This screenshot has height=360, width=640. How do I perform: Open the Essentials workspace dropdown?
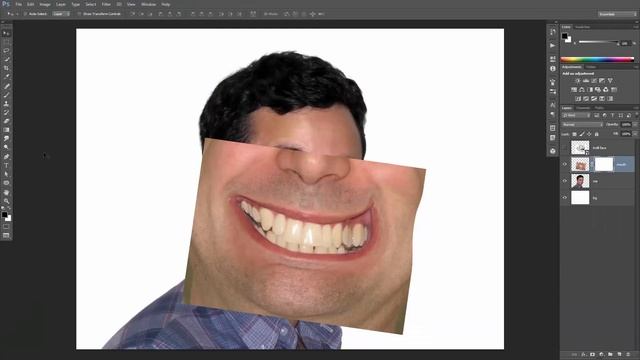617,14
